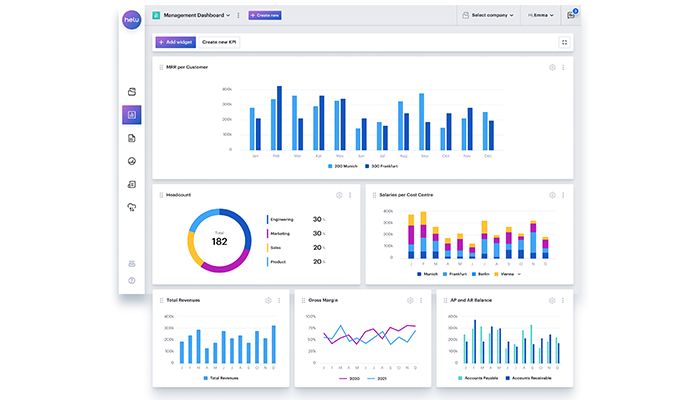
Task: Click the fullscreen expand icon
Action: 564,42
